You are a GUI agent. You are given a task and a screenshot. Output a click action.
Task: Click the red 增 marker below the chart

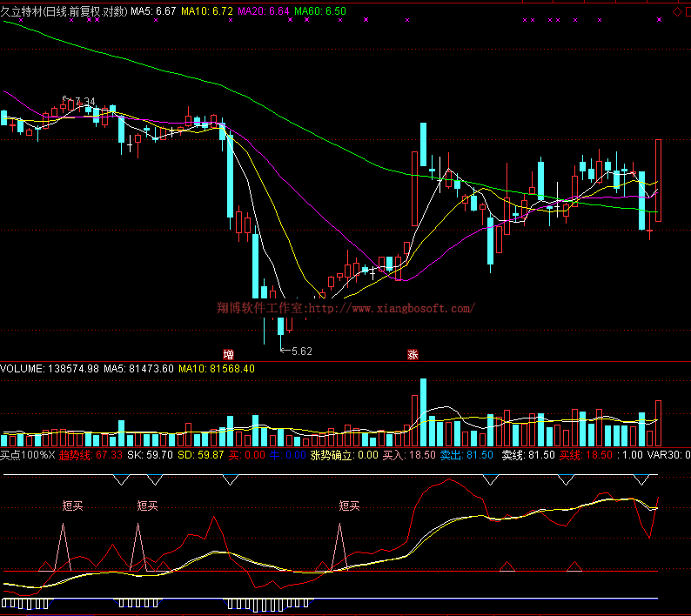click(228, 354)
